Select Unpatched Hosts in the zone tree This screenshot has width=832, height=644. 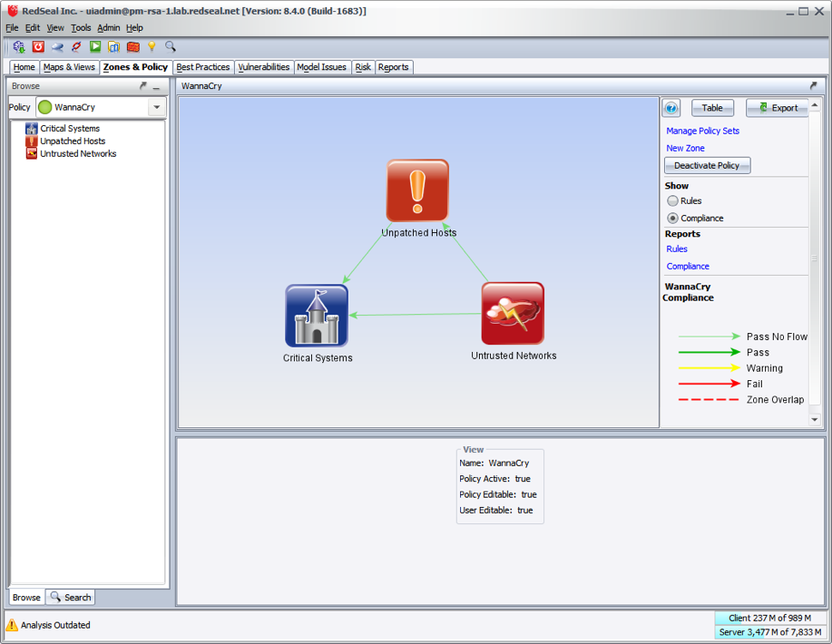[x=73, y=141]
